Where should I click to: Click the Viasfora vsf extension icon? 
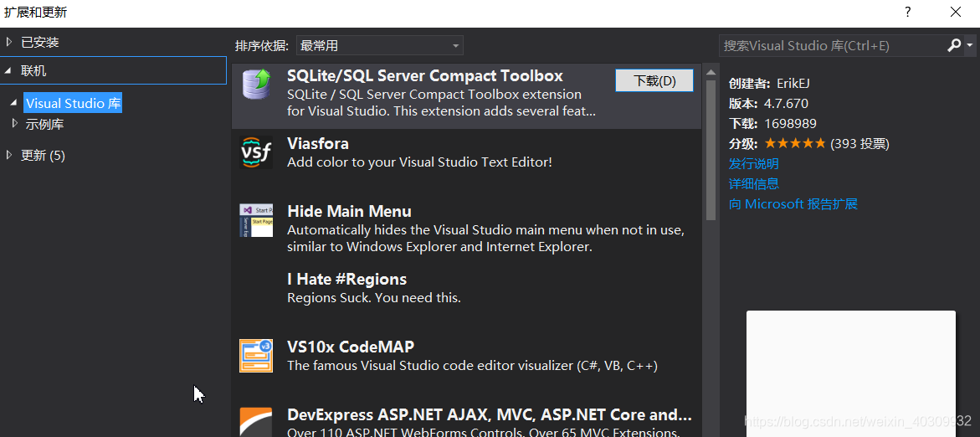(256, 152)
